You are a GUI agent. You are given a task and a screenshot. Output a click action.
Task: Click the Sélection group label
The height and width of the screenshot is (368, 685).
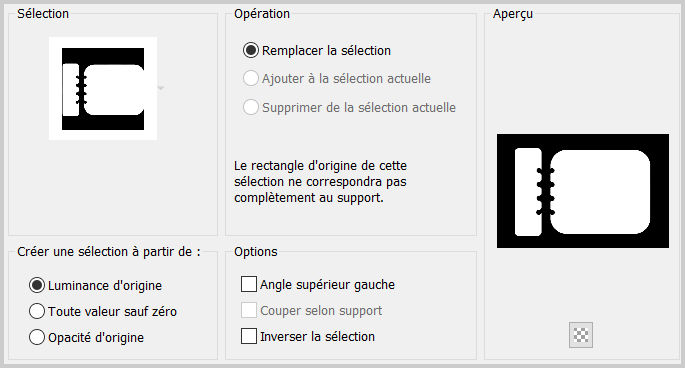(x=43, y=14)
